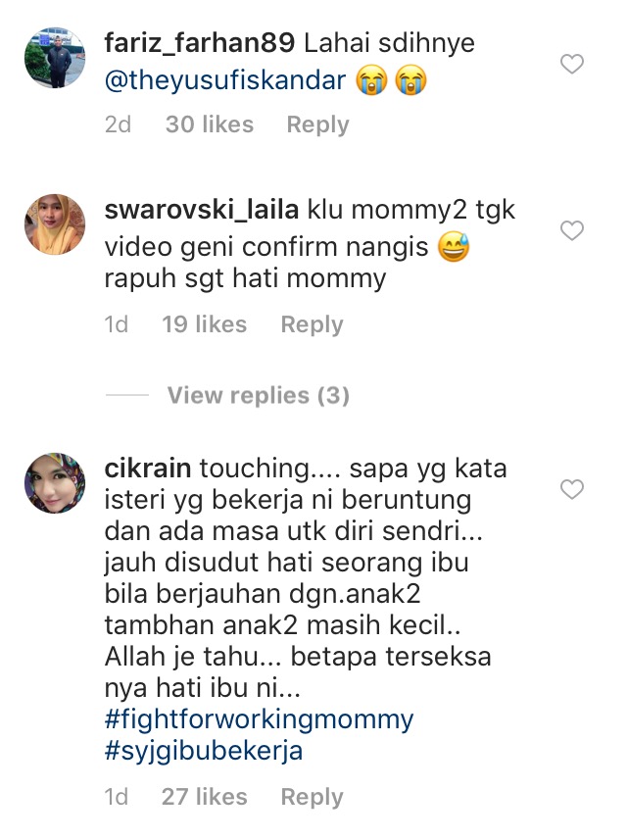Reply to fariz_farhan89's comment
The image size is (627, 840).
[317, 124]
